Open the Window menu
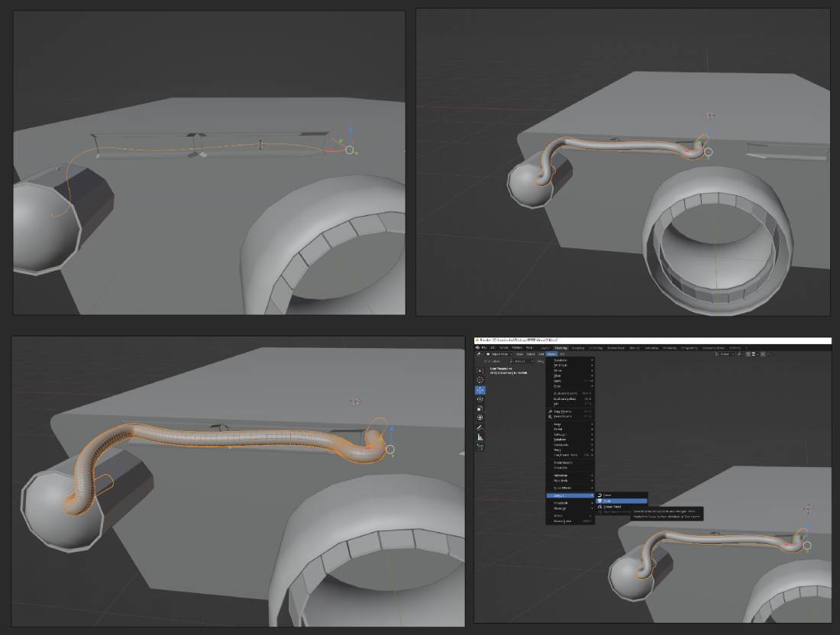The width and height of the screenshot is (840, 635). coord(517,347)
